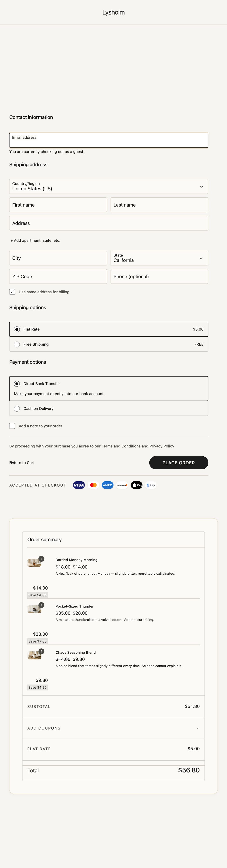Viewport: 227px width, 868px height.
Task: Click the Apple Pay icon
Action: [136, 485]
